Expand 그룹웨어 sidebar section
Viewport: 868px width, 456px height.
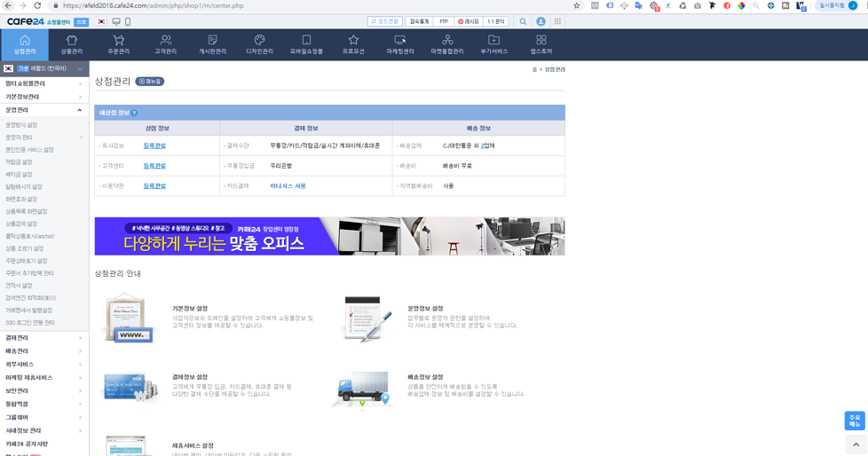pyautogui.click(x=44, y=417)
